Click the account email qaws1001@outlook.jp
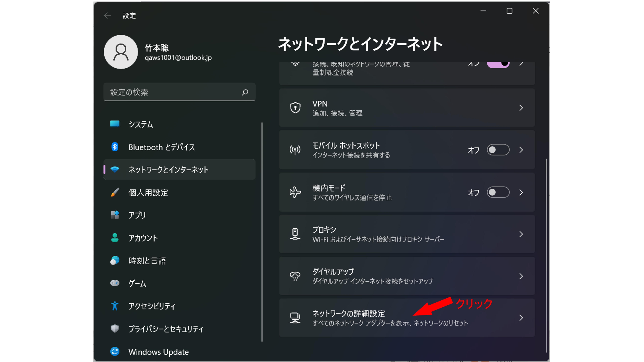This screenshot has height=362, width=644. click(x=178, y=58)
